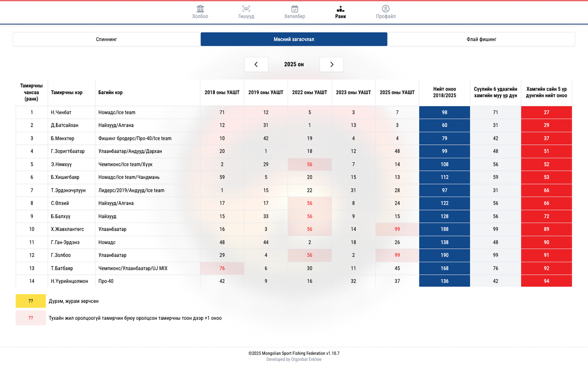Select athlete Д.Батсайхан row name
Viewport: 588px width, 365px height.
click(65, 125)
